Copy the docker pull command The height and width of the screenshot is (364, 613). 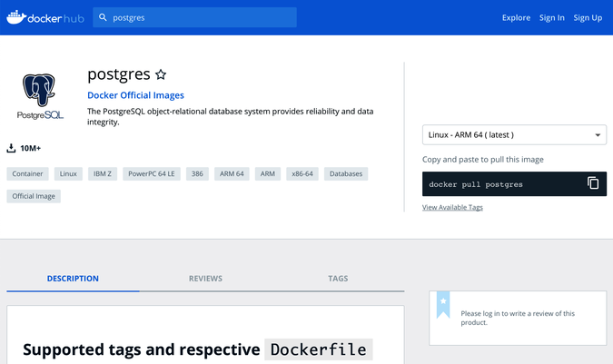[593, 183]
